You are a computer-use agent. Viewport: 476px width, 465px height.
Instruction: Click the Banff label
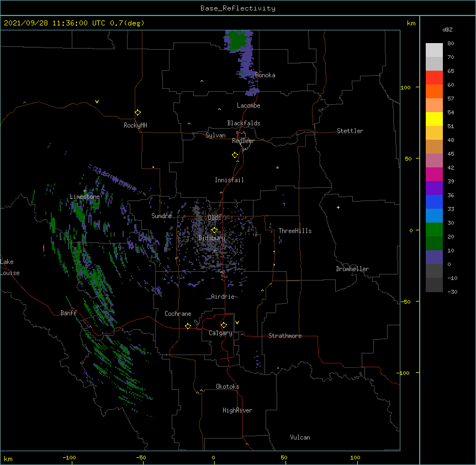click(x=68, y=313)
